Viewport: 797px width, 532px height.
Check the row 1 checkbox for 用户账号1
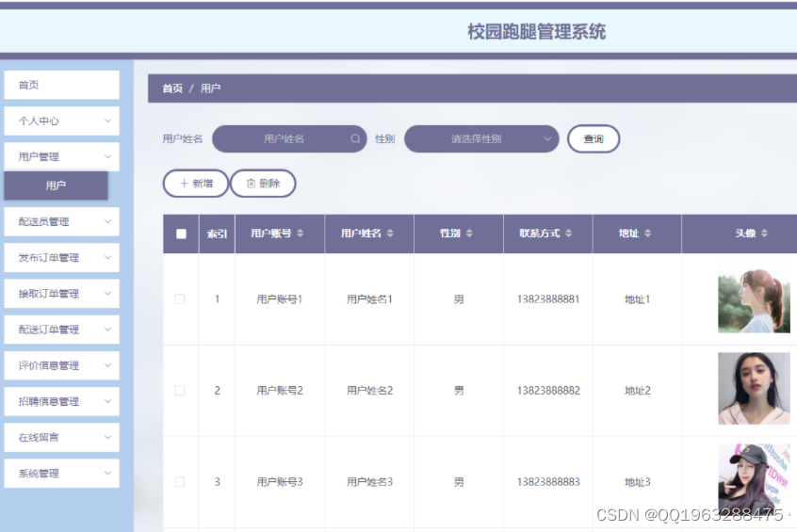pyautogui.click(x=180, y=298)
